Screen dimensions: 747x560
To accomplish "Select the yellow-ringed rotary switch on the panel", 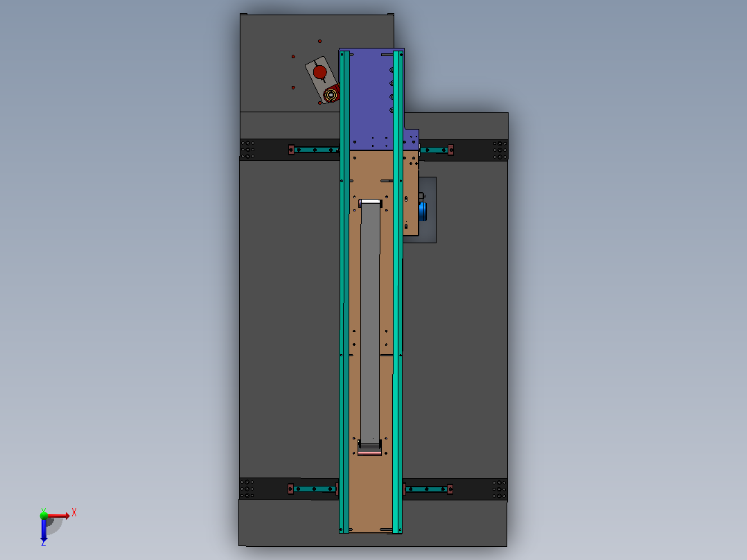I will tap(331, 94).
